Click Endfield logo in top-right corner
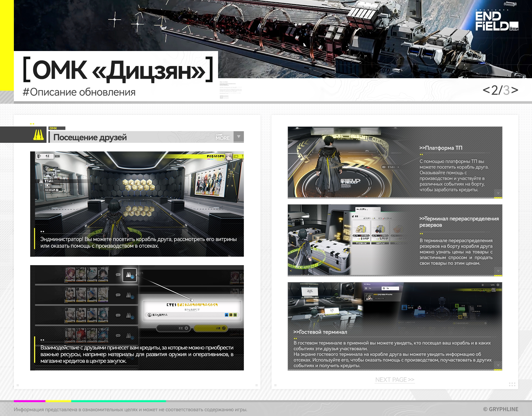Viewport: 532px width, 416px height. point(496,21)
